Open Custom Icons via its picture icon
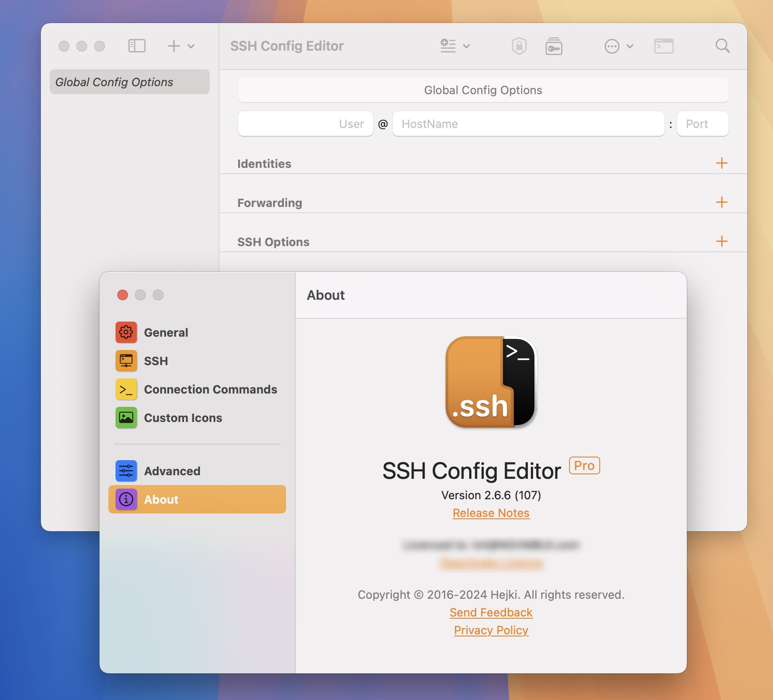The image size is (773, 700). point(126,418)
